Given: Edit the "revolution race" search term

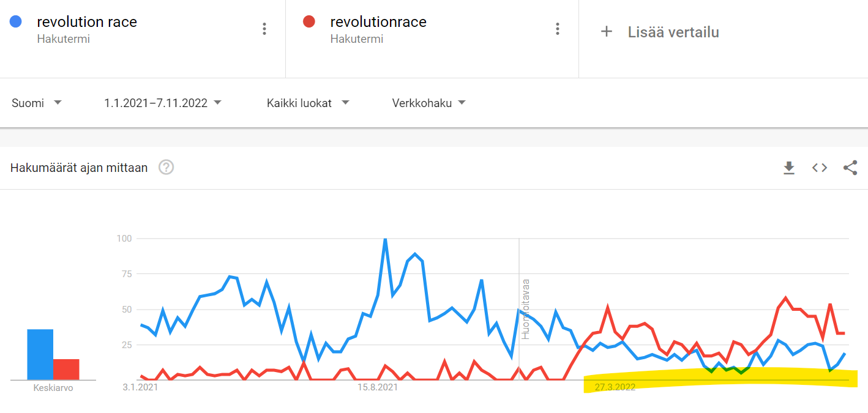Looking at the screenshot, I should pyautogui.click(x=87, y=22).
